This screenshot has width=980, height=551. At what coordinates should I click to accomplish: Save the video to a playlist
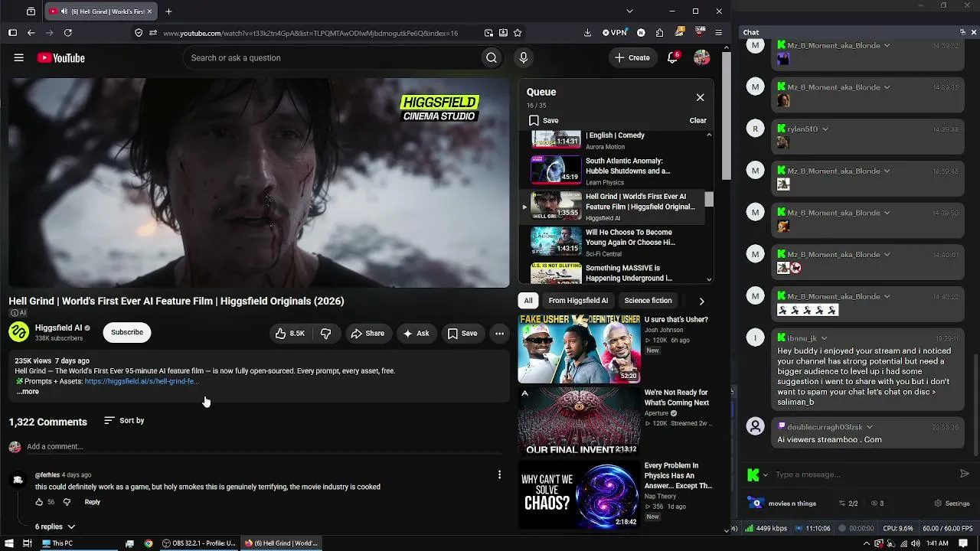tap(462, 333)
